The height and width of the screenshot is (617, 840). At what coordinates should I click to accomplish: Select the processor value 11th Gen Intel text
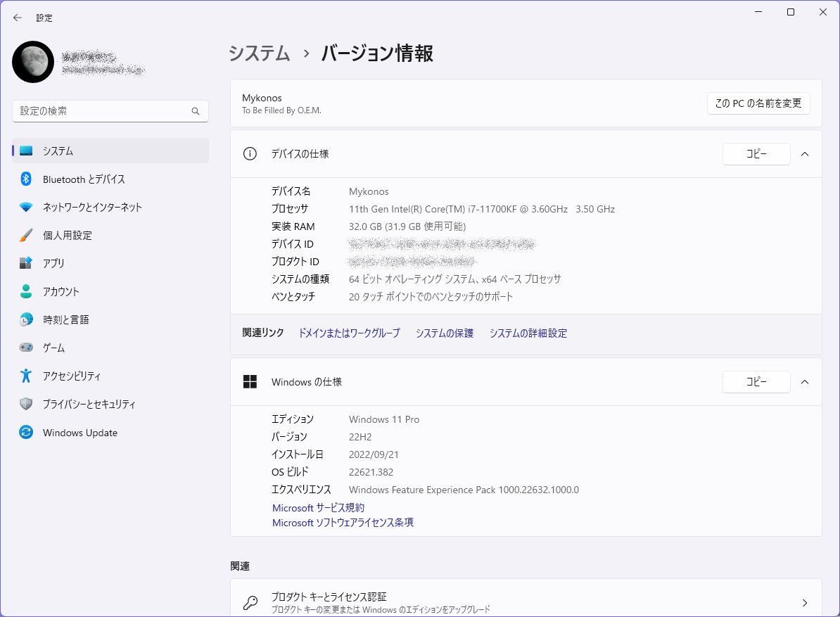coord(482,209)
